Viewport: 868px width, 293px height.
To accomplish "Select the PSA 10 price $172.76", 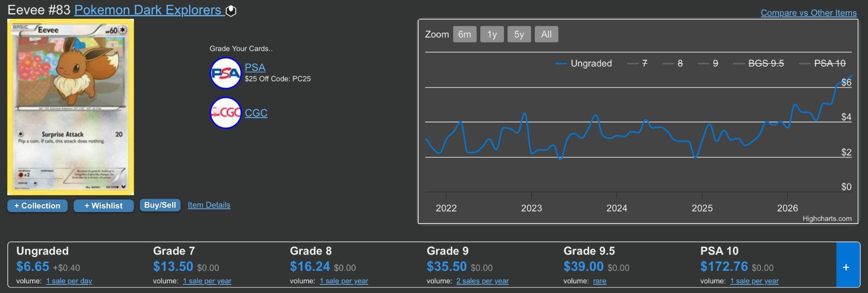I will (x=724, y=266).
